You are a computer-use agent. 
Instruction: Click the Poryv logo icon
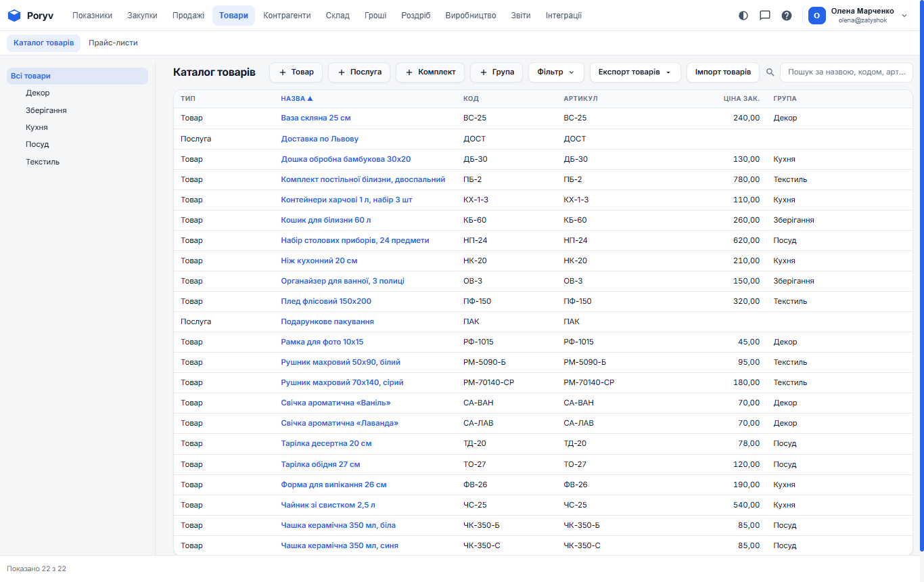pos(14,16)
